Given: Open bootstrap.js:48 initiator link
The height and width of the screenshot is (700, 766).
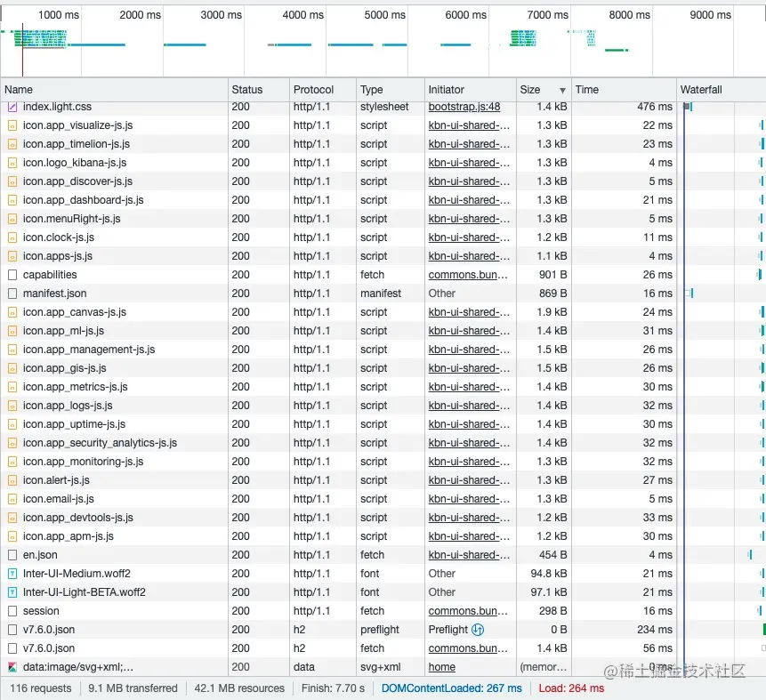Looking at the screenshot, I should tap(464, 107).
